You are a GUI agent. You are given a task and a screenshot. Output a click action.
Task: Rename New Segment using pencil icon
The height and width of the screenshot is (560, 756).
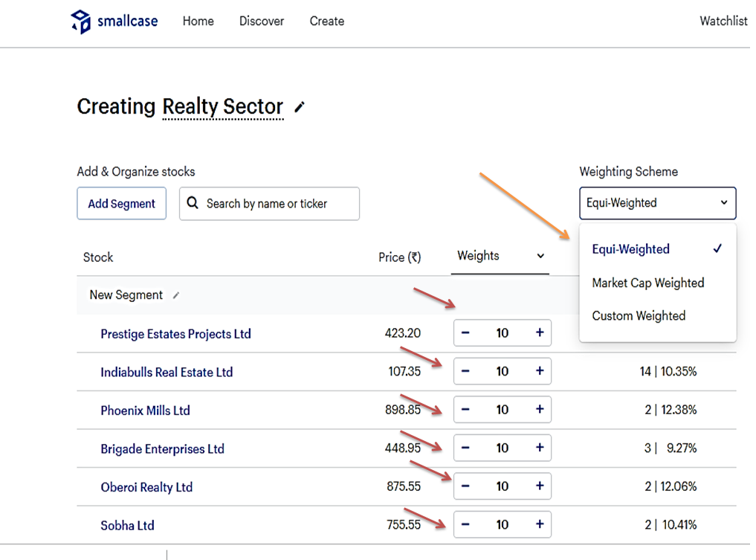[x=176, y=295]
